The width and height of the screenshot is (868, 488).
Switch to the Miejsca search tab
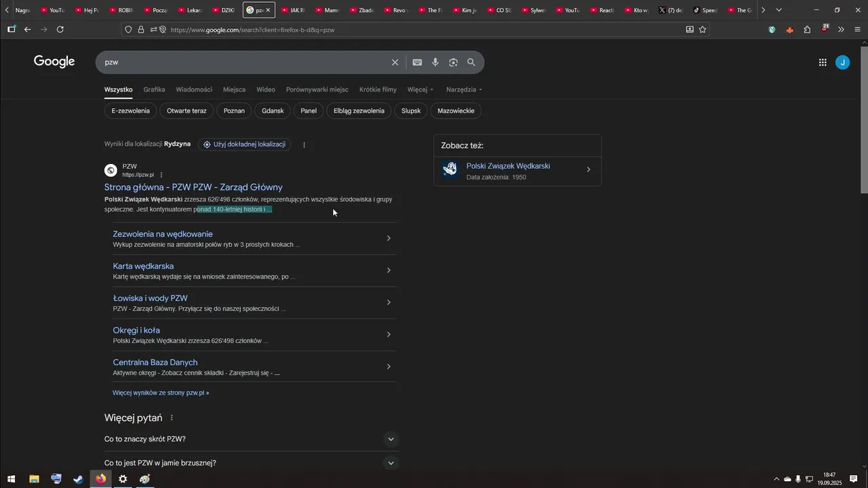pos(234,89)
